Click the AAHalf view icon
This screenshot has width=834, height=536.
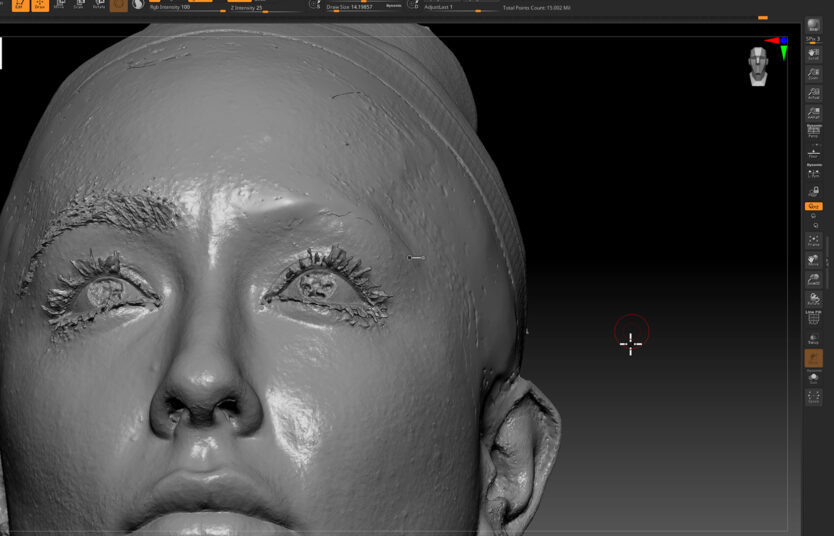[813, 113]
